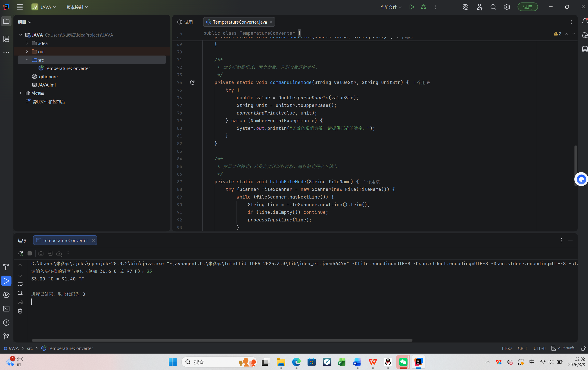Toggle scroll to end of console
Viewport: 588px width, 370px height.
(20, 293)
